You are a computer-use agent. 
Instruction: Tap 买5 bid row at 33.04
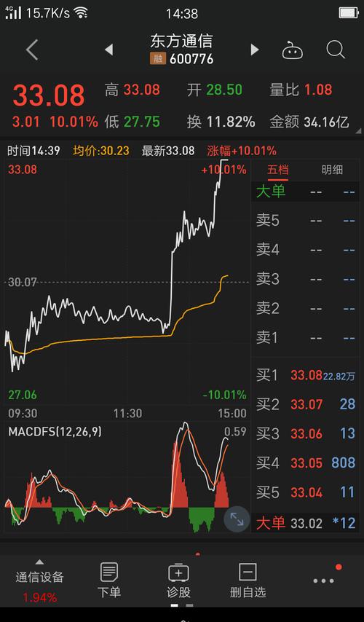306,492
